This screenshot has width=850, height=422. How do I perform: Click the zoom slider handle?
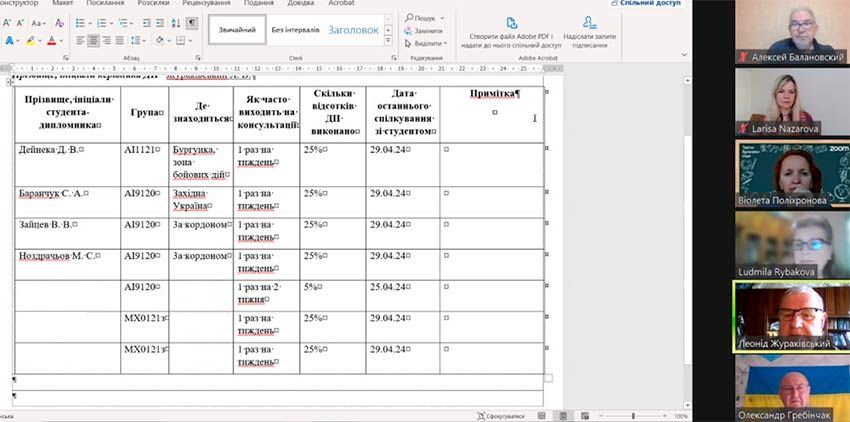coord(633,416)
